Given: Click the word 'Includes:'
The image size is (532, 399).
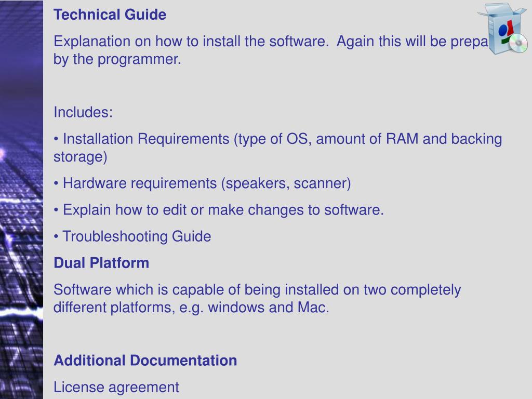Looking at the screenshot, I should 83,112.
